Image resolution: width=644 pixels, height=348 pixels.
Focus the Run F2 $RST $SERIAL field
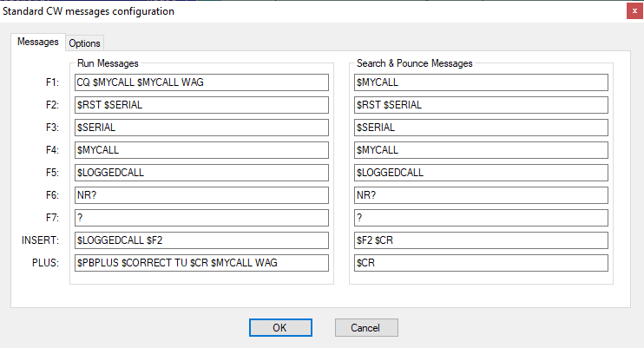pyautogui.click(x=201, y=105)
